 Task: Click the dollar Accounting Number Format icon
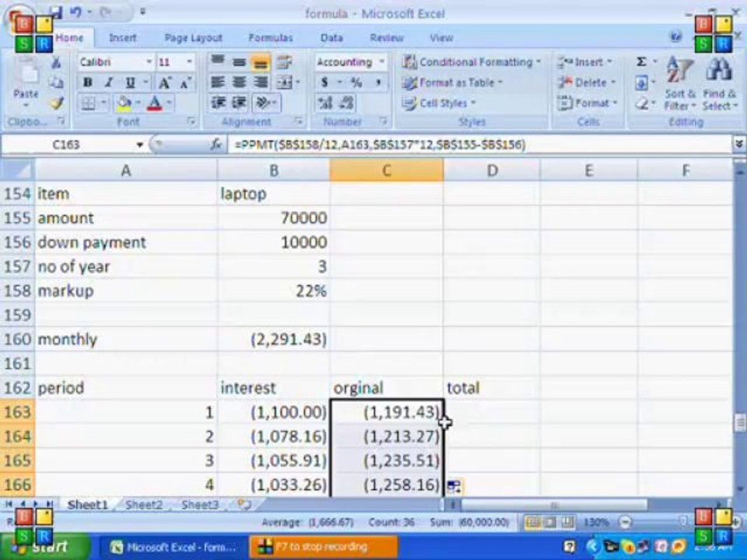[x=325, y=82]
